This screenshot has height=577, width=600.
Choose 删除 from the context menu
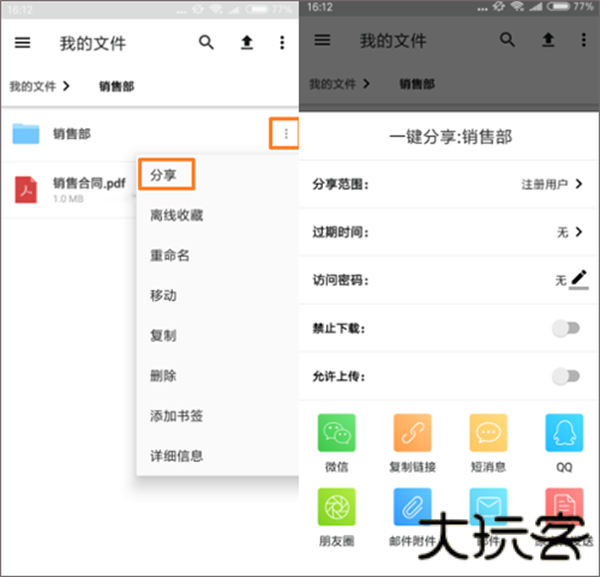pyautogui.click(x=163, y=376)
